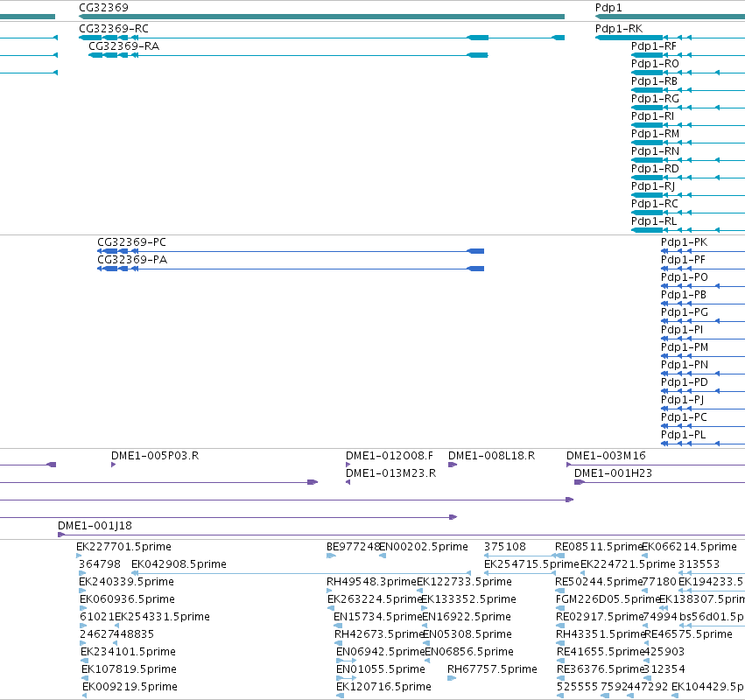Click the EK107819.5prime EST label
The width and height of the screenshot is (745, 700).
click(x=130, y=669)
